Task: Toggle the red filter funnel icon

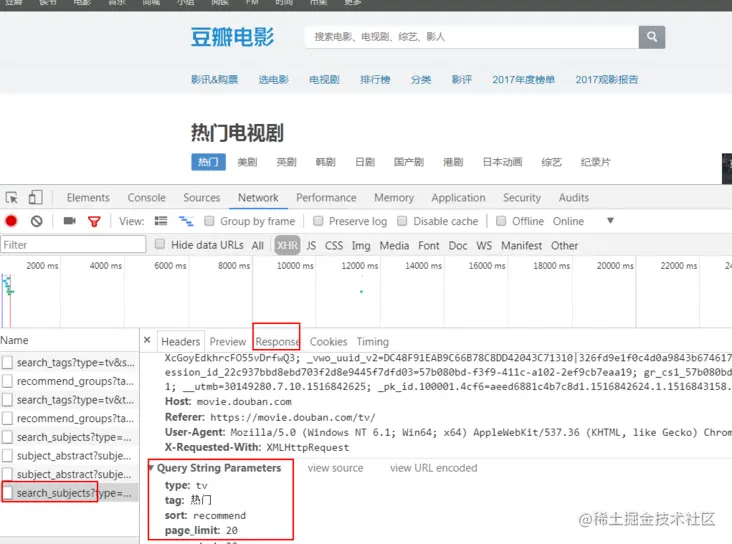Action: [94, 221]
